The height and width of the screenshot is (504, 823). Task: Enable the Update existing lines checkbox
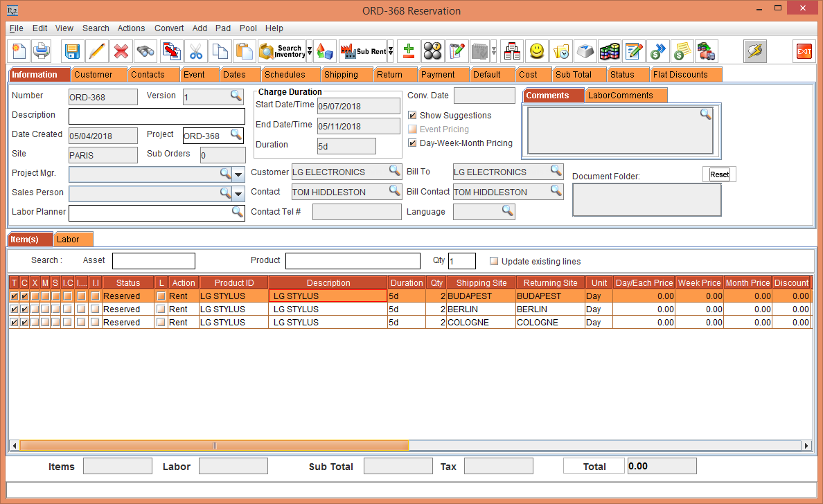494,262
